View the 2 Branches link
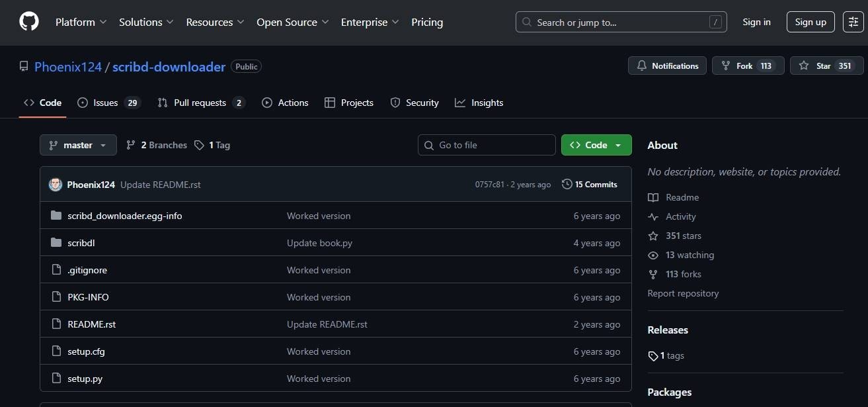This screenshot has height=407, width=868. [157, 145]
